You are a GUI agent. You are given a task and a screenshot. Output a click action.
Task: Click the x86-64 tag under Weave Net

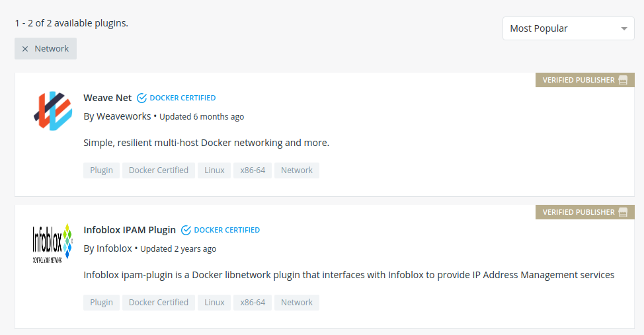(x=253, y=170)
